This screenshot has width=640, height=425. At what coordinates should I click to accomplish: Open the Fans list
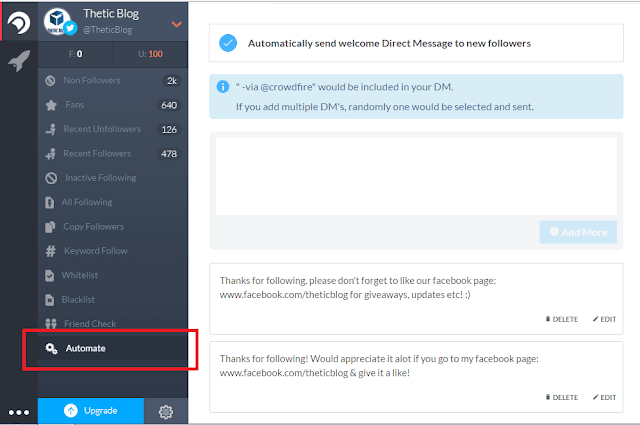(113, 105)
